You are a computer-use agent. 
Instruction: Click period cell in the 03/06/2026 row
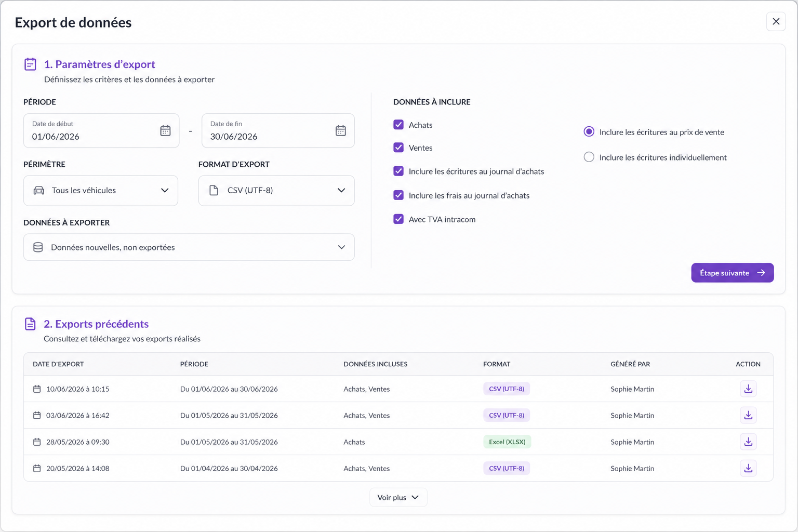[229, 416]
